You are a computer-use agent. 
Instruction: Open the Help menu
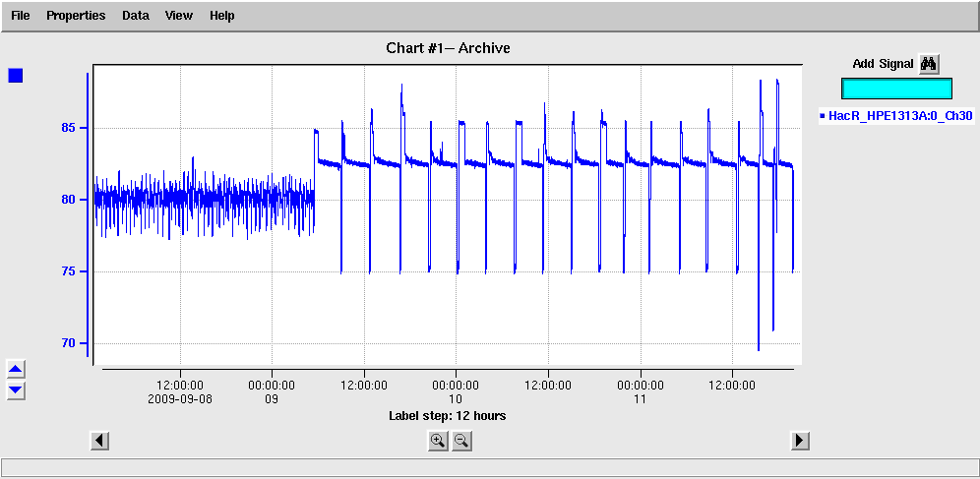coord(221,16)
